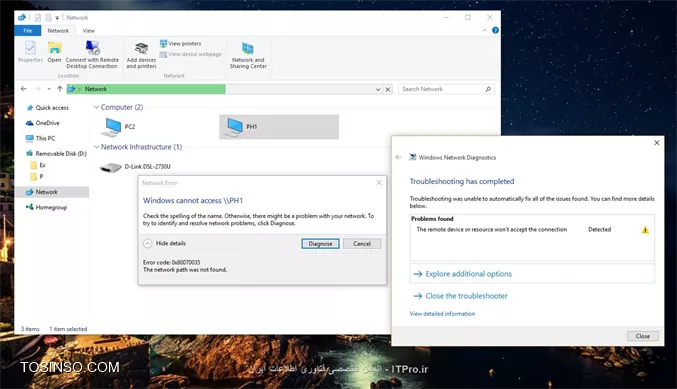Image resolution: width=677 pixels, height=389 pixels.
Task: Close the Network Error dialog with X
Action: pos(379,183)
